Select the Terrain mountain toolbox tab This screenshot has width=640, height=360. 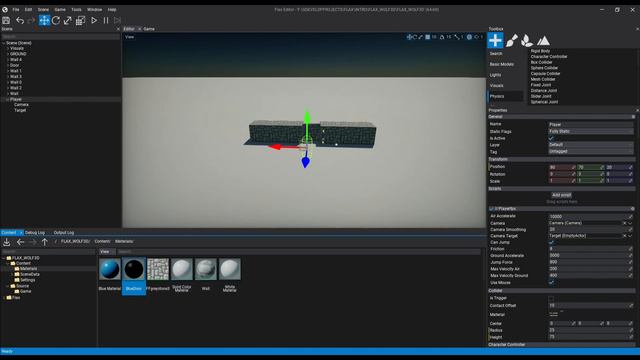(543, 40)
